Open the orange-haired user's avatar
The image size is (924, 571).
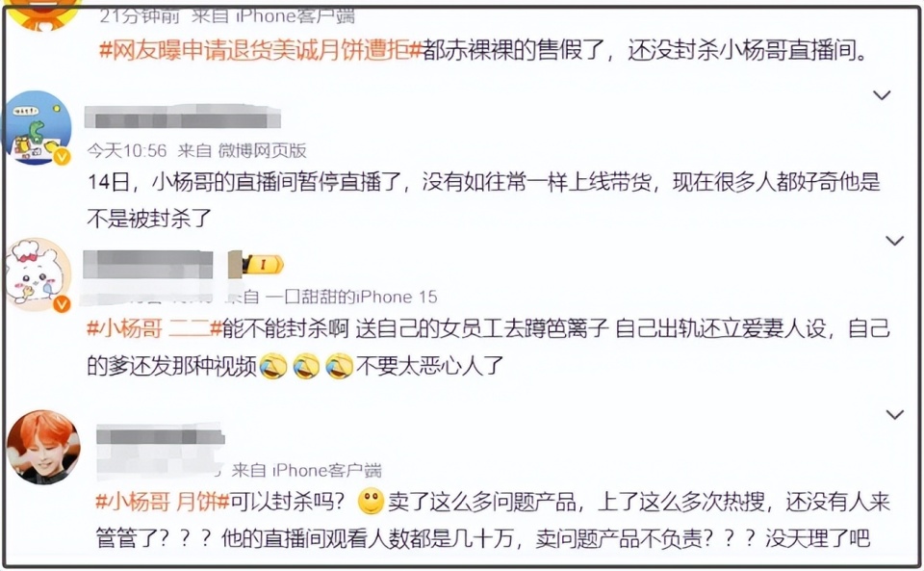tap(42, 447)
